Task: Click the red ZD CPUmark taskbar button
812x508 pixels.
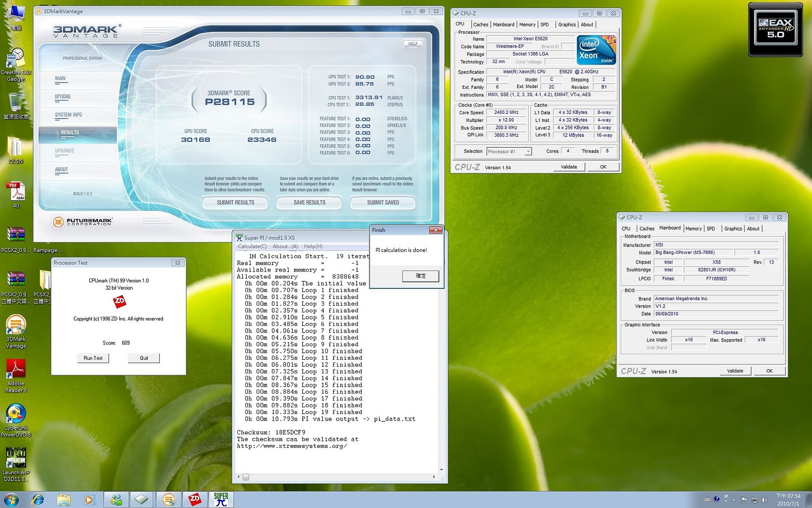Action: [x=195, y=500]
